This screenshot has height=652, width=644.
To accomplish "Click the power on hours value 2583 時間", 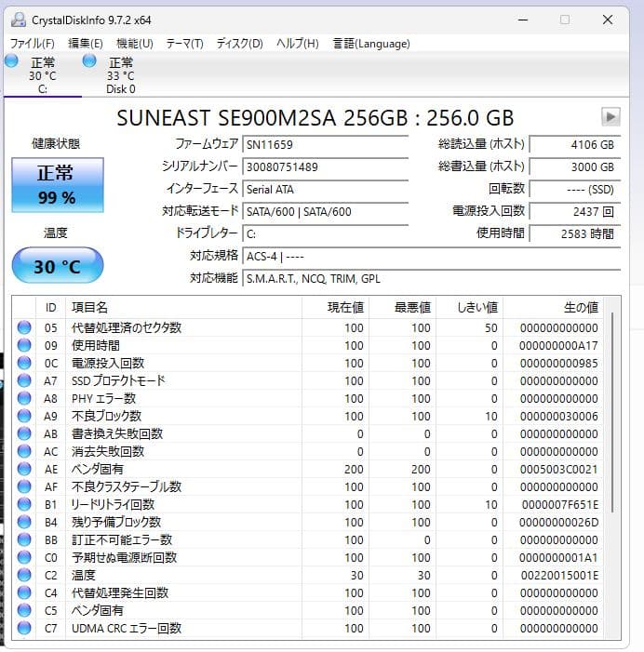I will pos(575,234).
